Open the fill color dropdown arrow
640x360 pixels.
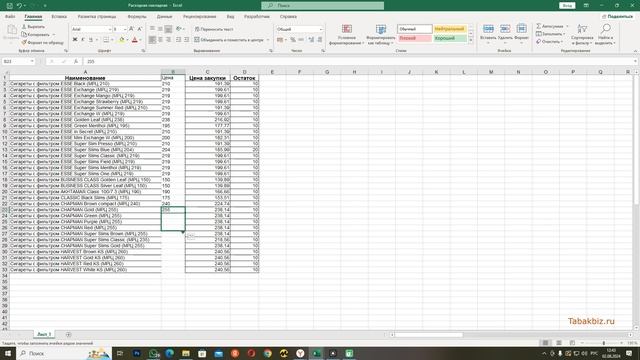(x=127, y=40)
